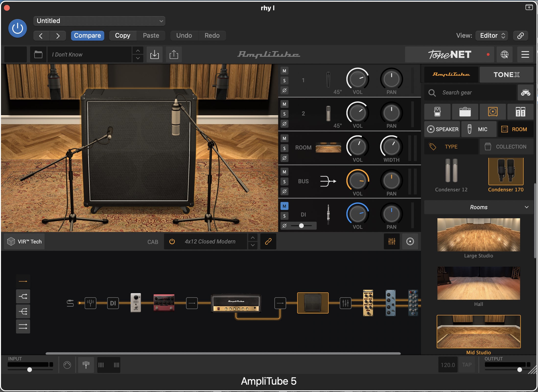Open the 4x12 Closed Modern cabinet selector
The height and width of the screenshot is (392, 538).
[210, 242]
